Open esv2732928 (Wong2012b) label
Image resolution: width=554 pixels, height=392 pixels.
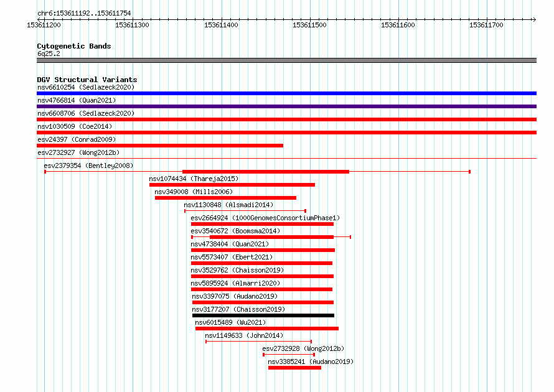coord(303,348)
